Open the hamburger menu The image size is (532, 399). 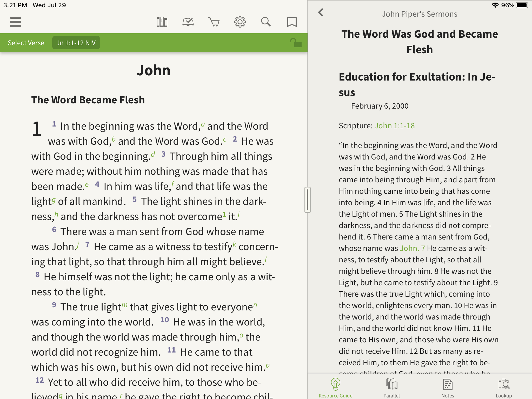click(x=16, y=22)
